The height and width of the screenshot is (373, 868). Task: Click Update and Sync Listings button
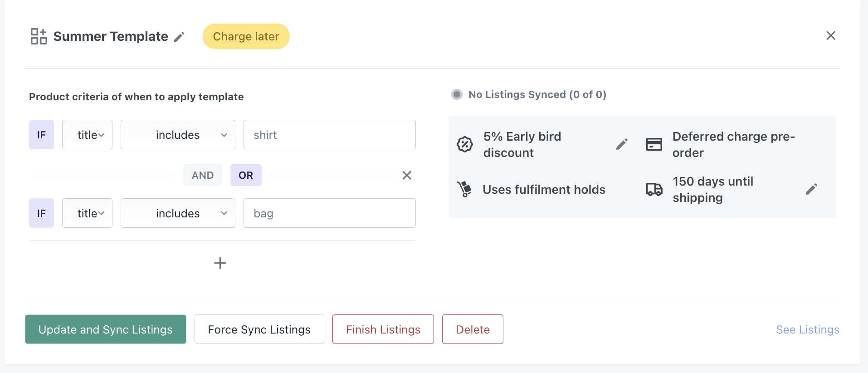[x=106, y=329]
